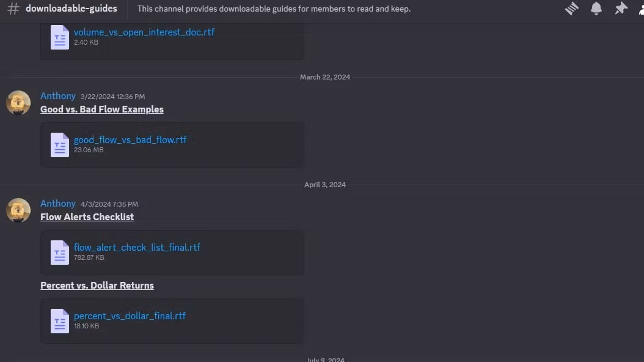644x362 pixels.
Task: Download percent_vs_dollar_final.rtf file
Action: point(130,316)
